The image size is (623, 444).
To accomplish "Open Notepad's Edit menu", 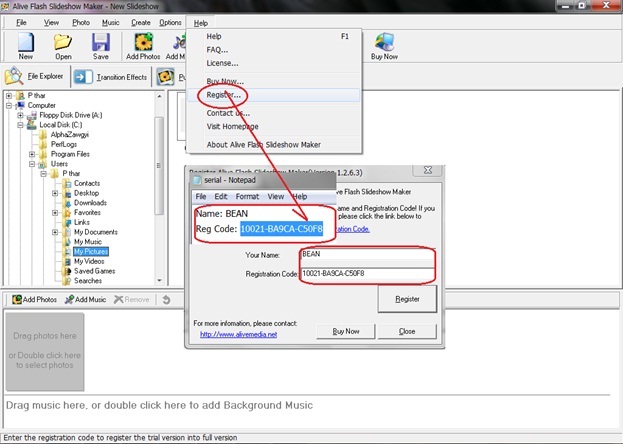I will click(221, 197).
